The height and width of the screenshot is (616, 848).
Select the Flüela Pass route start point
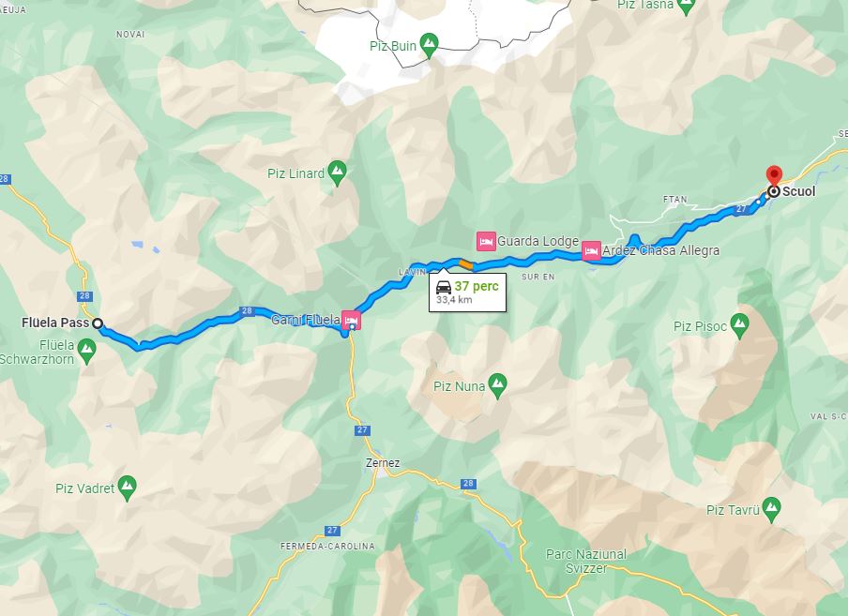click(x=98, y=323)
